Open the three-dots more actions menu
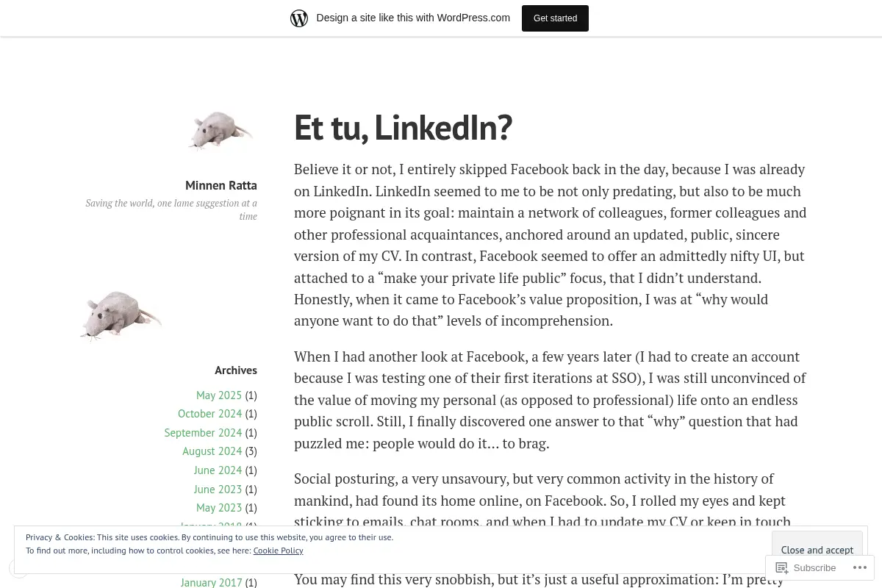This screenshot has width=882, height=588. (859, 567)
